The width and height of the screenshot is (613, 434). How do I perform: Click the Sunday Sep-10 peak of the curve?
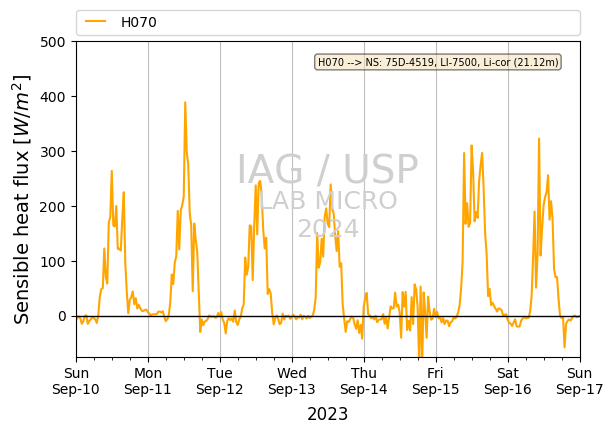click(x=112, y=171)
